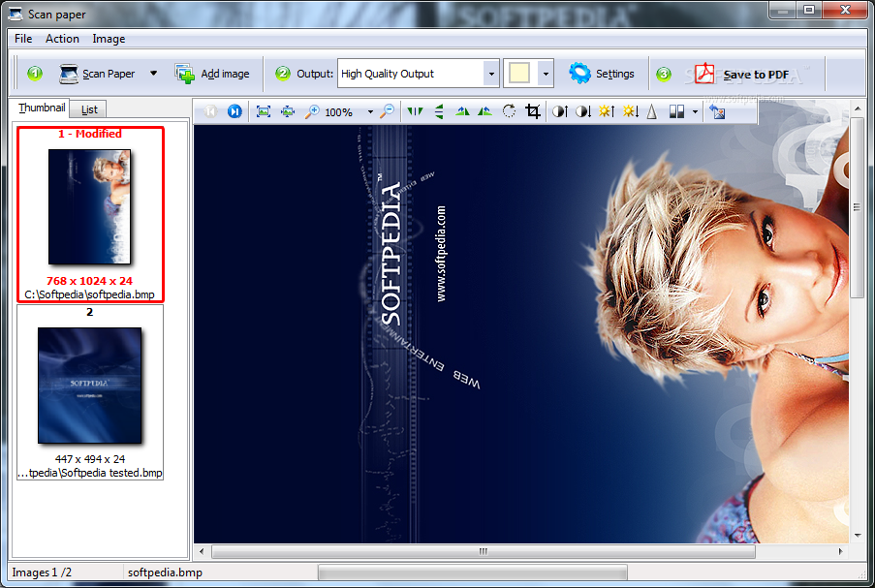Click the 'Images 1 /2' status text
This screenshot has height=588, width=875.
pos(42,573)
